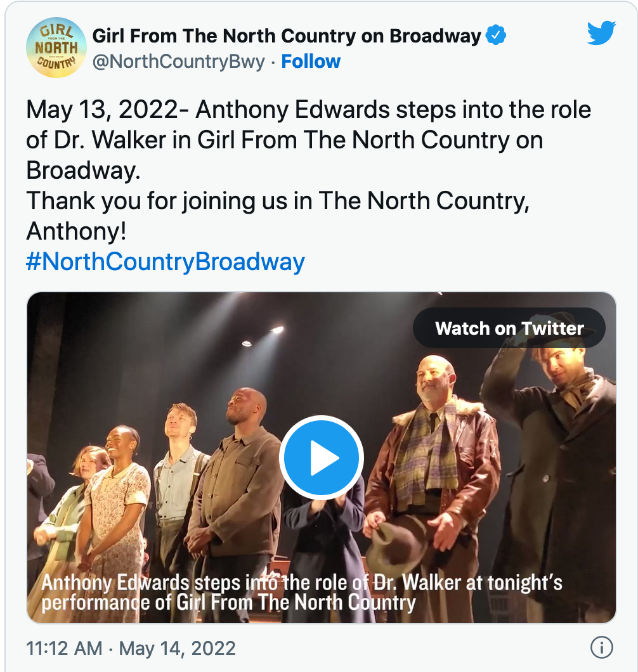The width and height of the screenshot is (638, 672).
Task: Click the video caption overlay text
Action: 302,592
